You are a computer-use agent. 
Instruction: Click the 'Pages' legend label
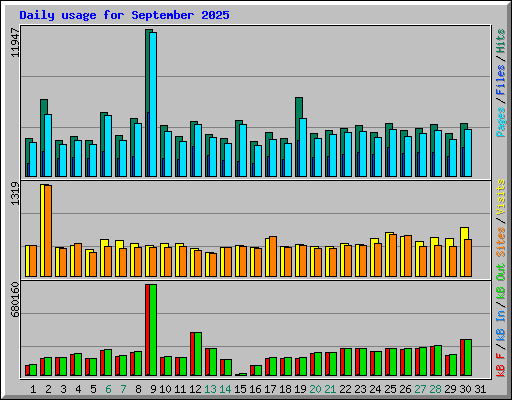click(501, 122)
